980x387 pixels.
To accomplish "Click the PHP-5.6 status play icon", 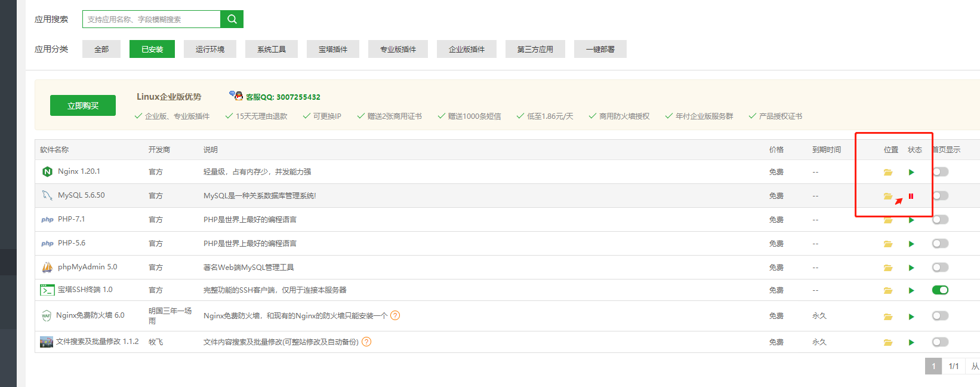I will (x=911, y=244).
